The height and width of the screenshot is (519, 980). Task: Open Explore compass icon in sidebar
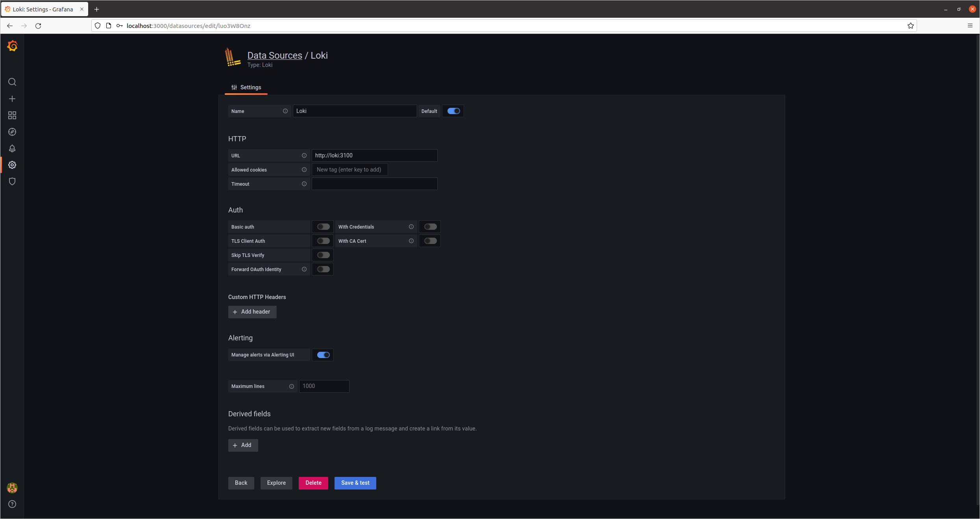(x=12, y=132)
